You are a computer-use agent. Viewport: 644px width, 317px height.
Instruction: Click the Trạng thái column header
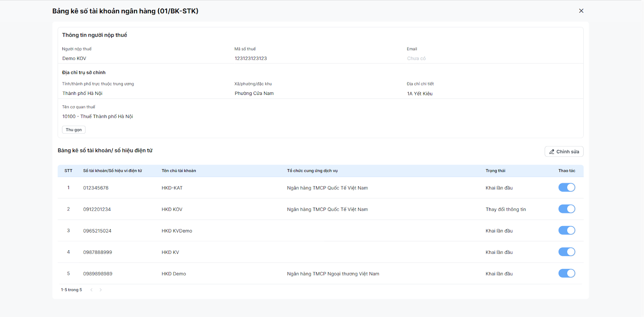(495, 171)
